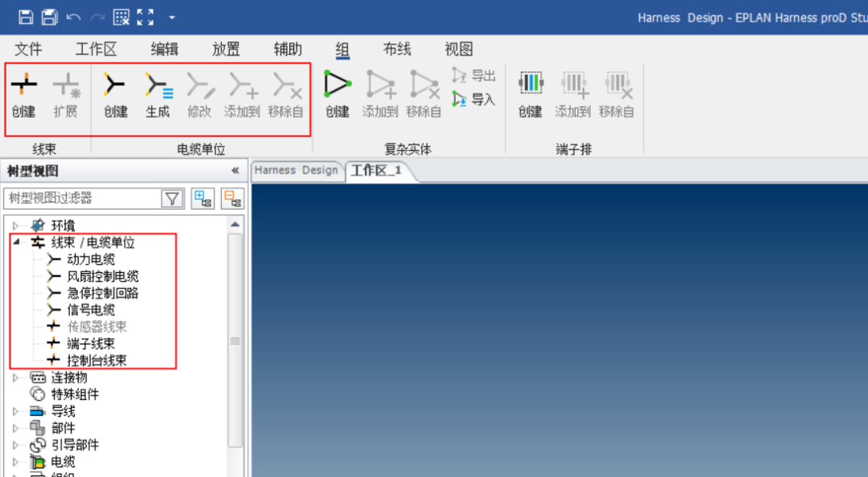Expand the 连接物 tree node
The image size is (868, 477).
15,378
